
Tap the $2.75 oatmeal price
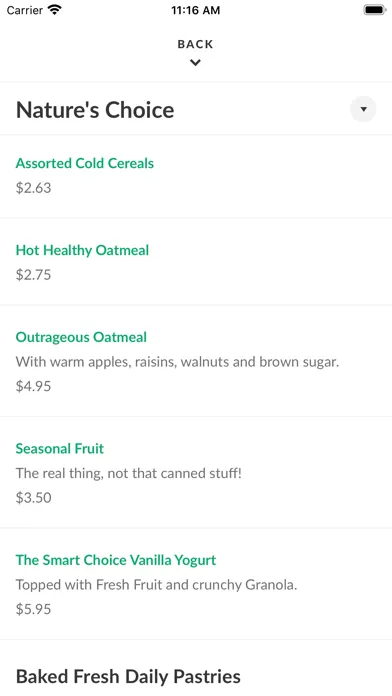pyautogui.click(x=34, y=275)
